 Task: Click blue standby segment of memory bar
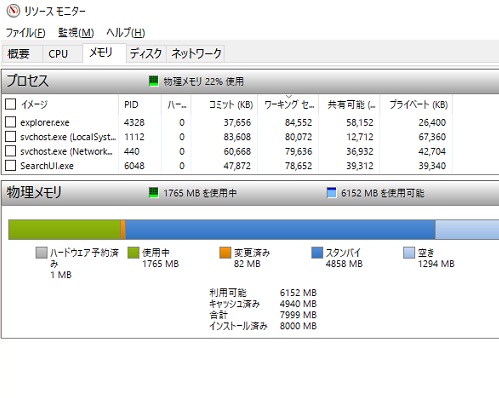pyautogui.click(x=280, y=229)
